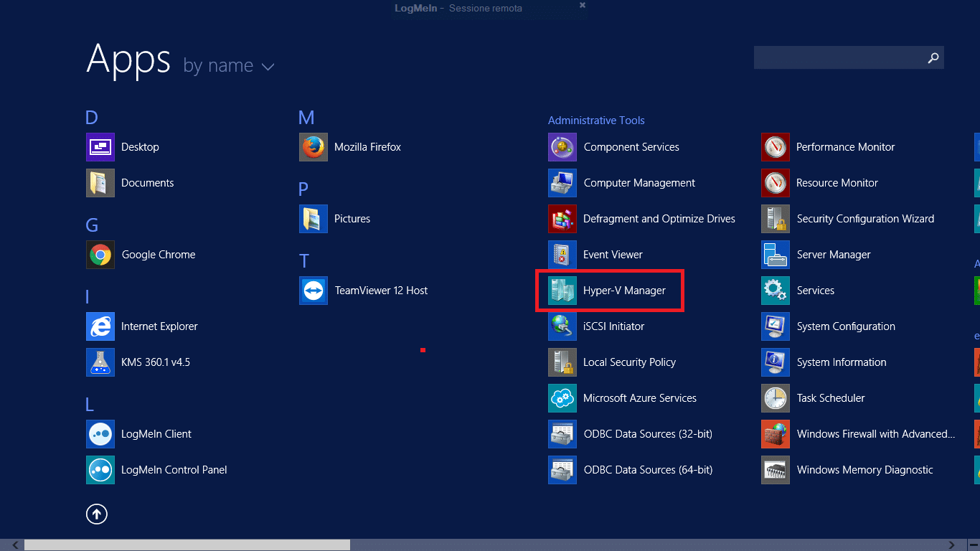Select the 'Task Scheduler' label text
980x551 pixels.
click(x=831, y=398)
